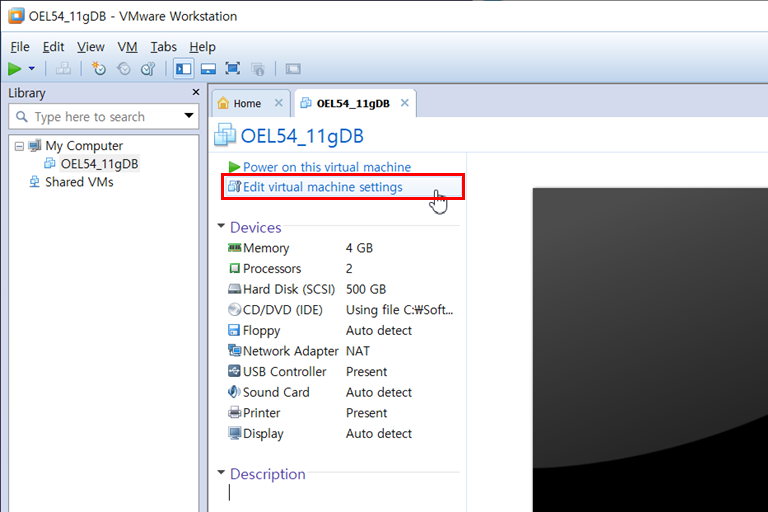Click the USB Controller device icon
The image size is (768, 512).
point(234,371)
